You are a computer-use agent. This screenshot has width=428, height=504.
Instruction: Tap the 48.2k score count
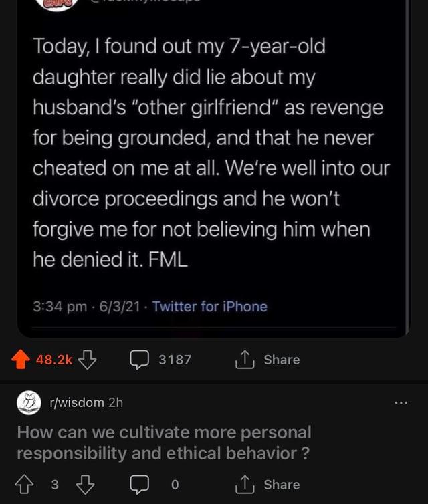click(x=54, y=360)
